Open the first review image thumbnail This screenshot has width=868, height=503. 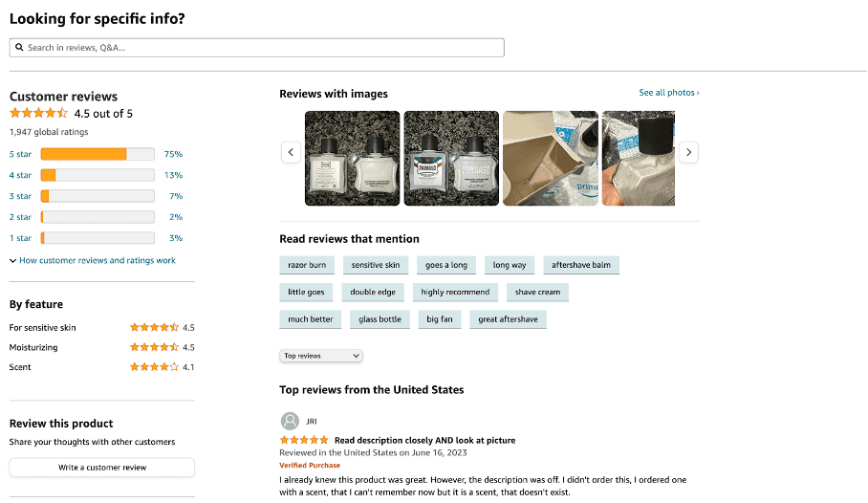pyautogui.click(x=352, y=159)
